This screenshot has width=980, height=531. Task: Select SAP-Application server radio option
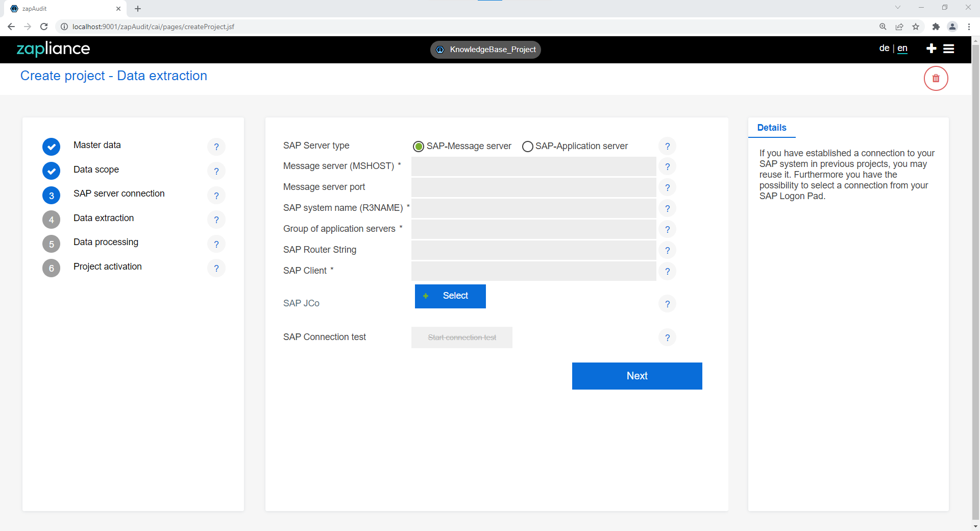click(x=528, y=147)
